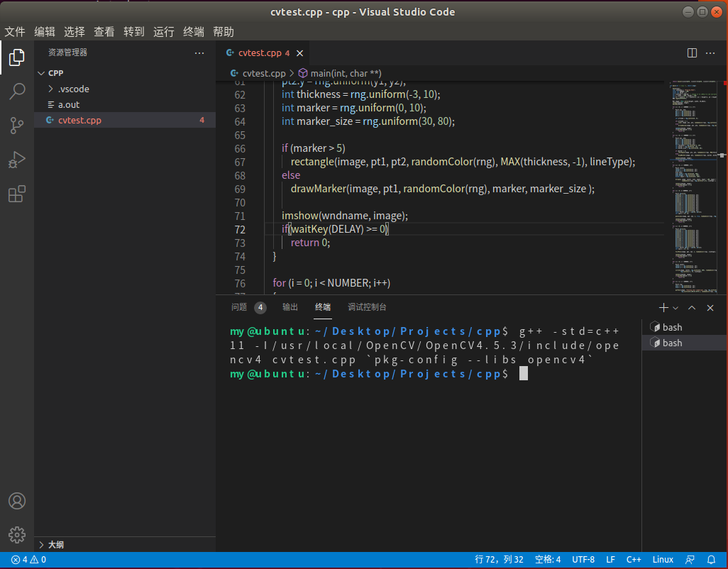Screen dimensions: 728x569
Task: Close the cvtest.cpp editor tab
Action: pyautogui.click(x=300, y=53)
